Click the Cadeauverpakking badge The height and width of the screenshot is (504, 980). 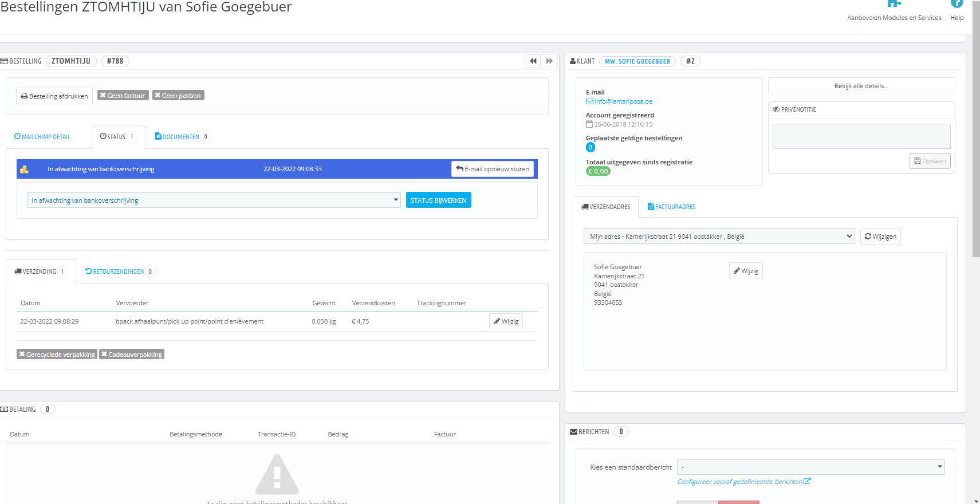[x=132, y=355]
